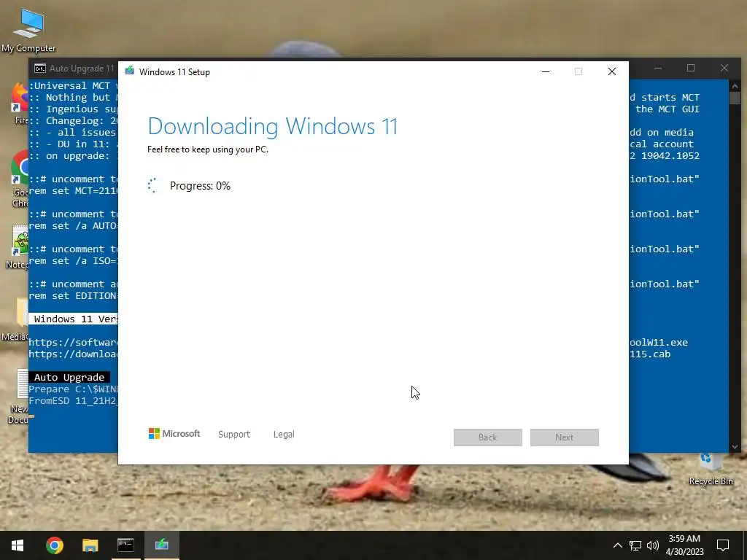
Task: Click the 'Windows 11 Ver' console line
Action: (x=73, y=319)
